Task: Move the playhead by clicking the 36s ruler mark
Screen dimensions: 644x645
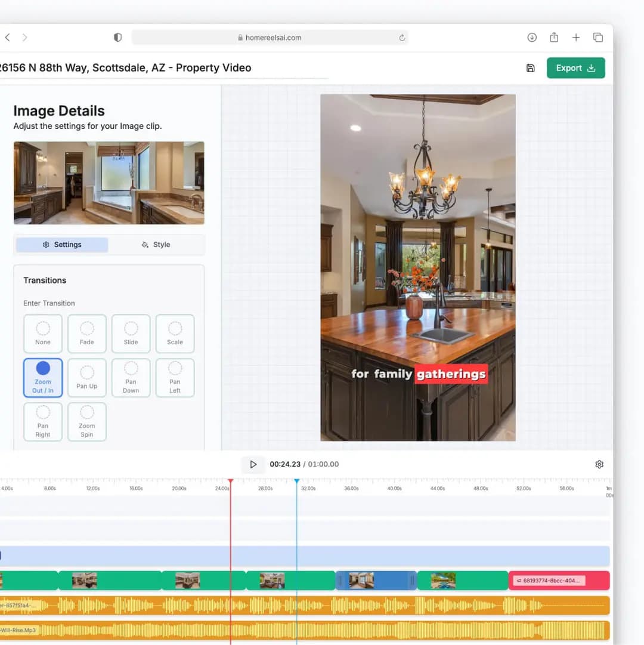Action: coord(351,487)
